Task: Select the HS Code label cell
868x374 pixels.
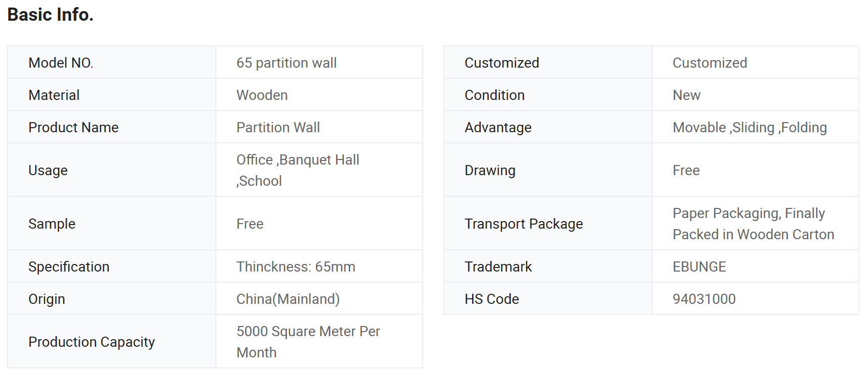Action: tap(548, 299)
